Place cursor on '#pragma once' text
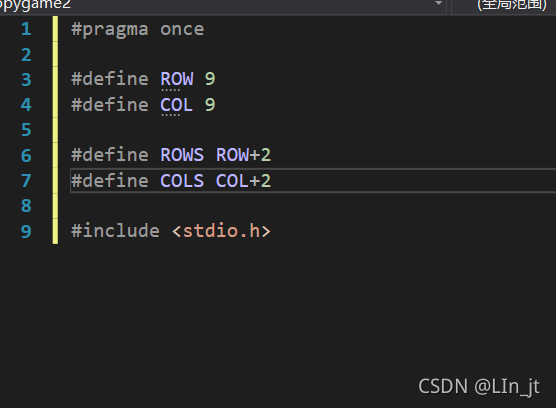Viewport: 556px width, 408px height. (138, 30)
